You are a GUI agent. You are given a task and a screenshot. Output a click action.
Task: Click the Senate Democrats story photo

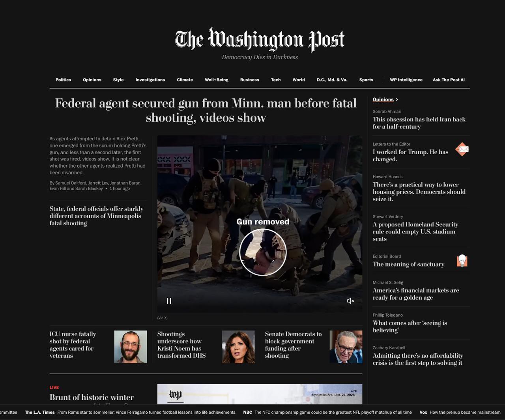point(346,347)
